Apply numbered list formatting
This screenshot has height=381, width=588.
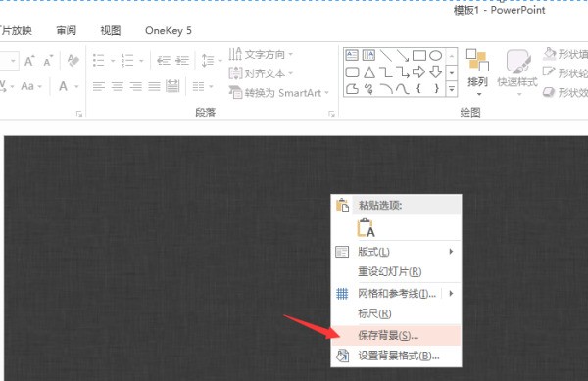click(x=127, y=60)
